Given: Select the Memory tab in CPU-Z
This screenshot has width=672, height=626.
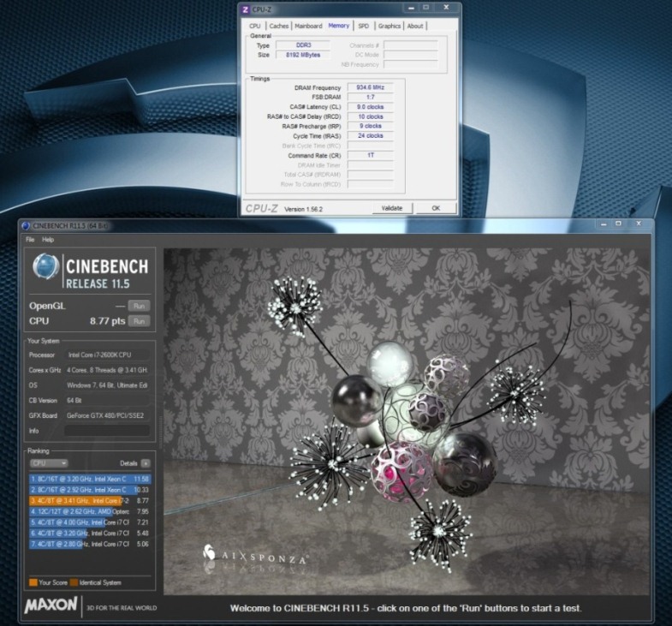Looking at the screenshot, I should [339, 26].
